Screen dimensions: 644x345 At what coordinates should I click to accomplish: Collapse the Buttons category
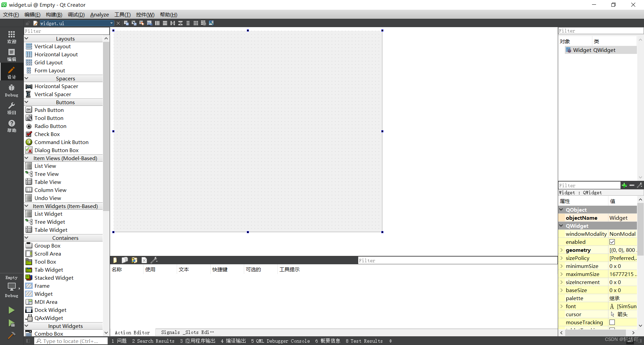tap(26, 102)
